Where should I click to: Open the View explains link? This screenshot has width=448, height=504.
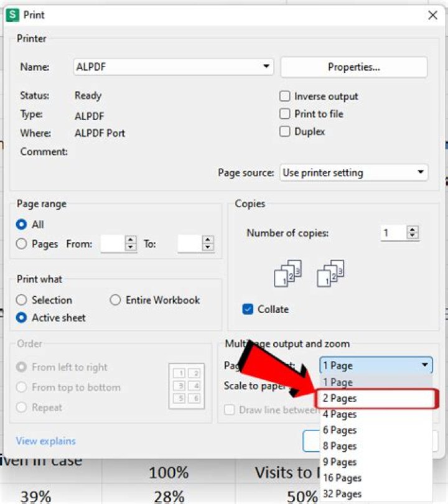tap(45, 441)
